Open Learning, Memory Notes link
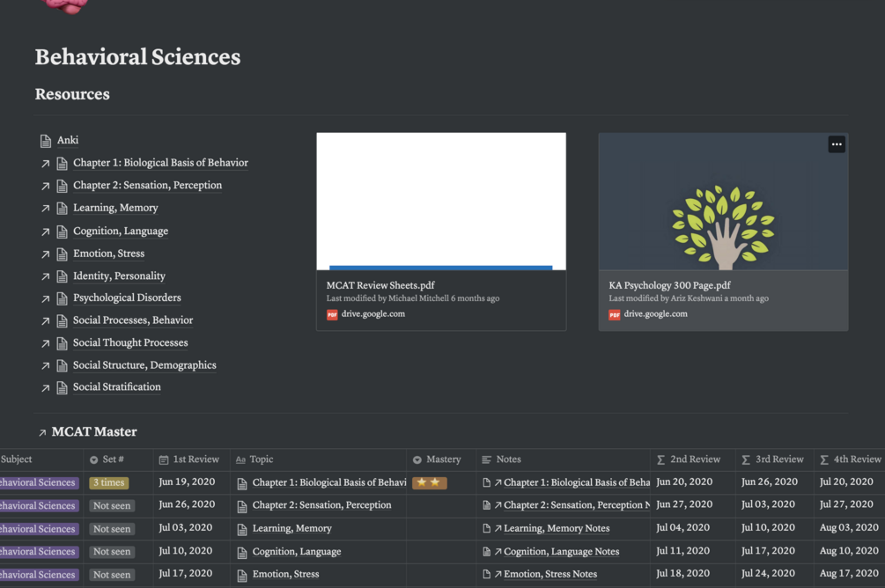Viewport: 885px width, 588px height. (x=557, y=528)
